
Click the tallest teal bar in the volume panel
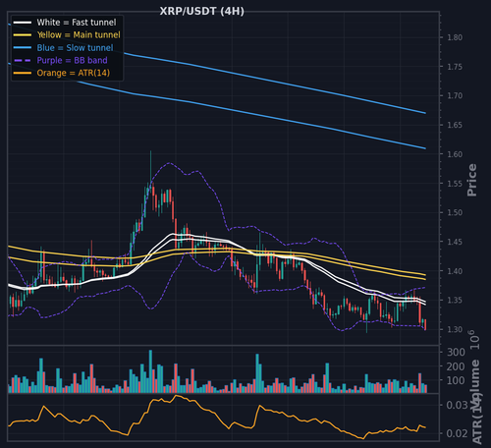150,371
